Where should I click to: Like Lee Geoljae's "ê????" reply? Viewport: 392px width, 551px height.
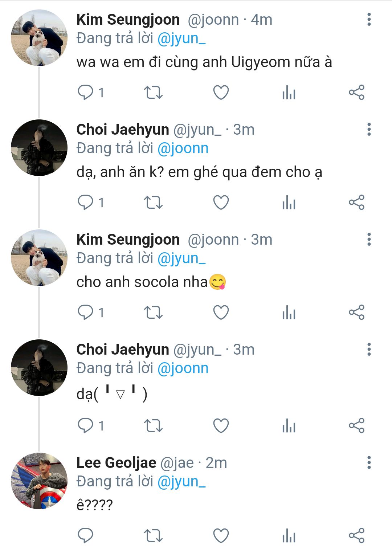[221, 536]
